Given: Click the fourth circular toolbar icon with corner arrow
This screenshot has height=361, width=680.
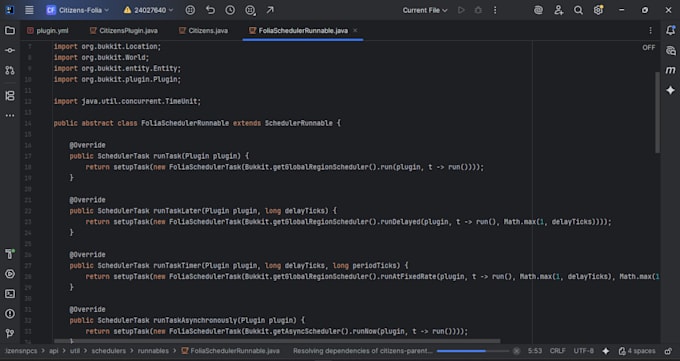Looking at the screenshot, I should (250, 10).
